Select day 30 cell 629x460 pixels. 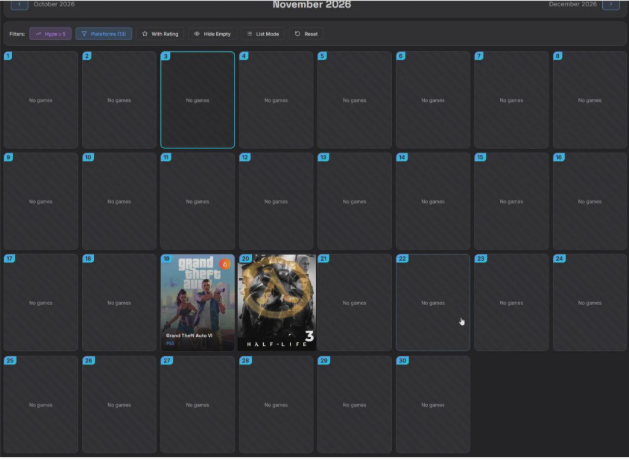(x=433, y=405)
